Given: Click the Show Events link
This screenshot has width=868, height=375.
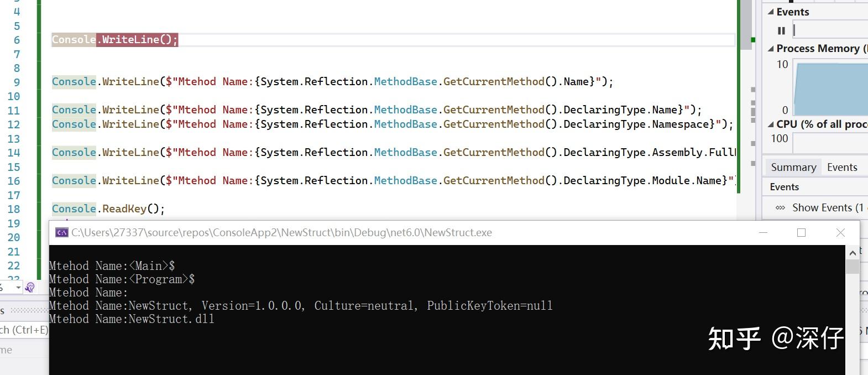Looking at the screenshot, I should (827, 208).
